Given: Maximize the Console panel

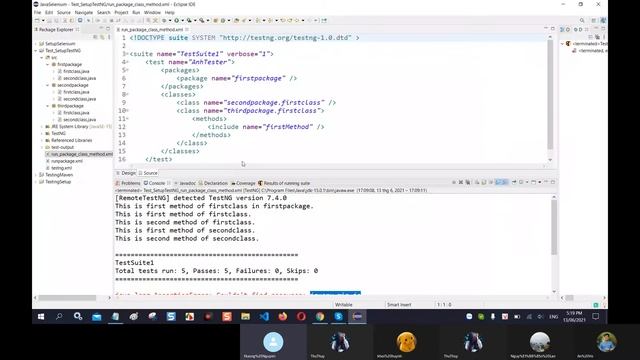Looking at the screenshot, I should (553, 182).
